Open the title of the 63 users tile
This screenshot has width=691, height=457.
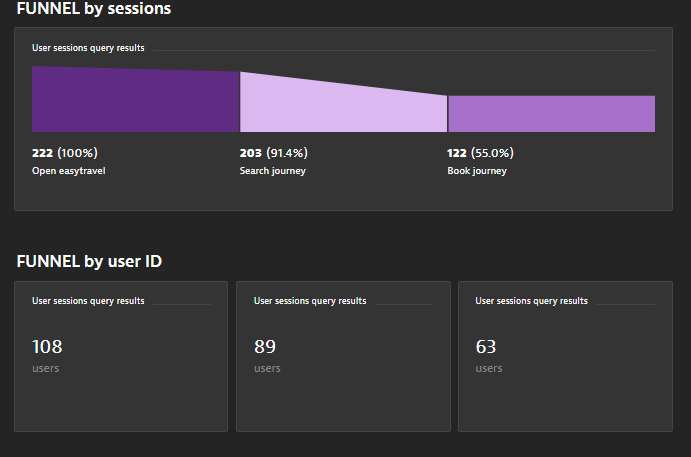click(x=531, y=300)
